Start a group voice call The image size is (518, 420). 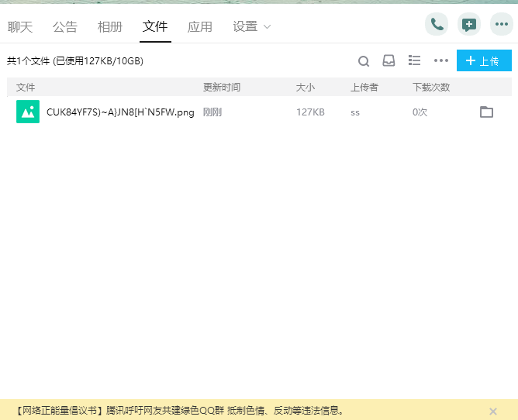click(x=437, y=24)
